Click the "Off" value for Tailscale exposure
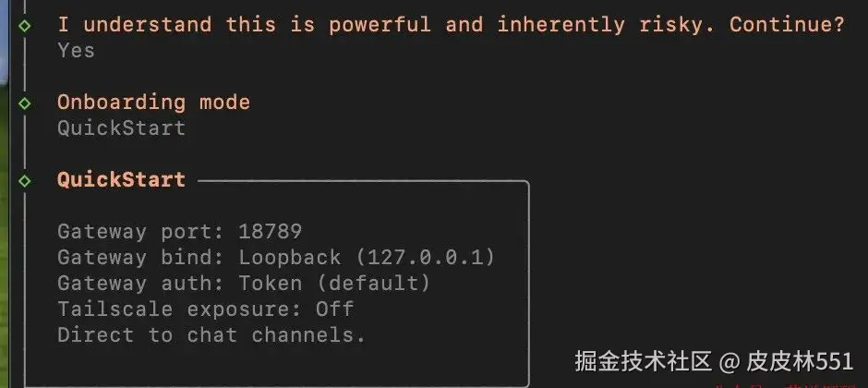Viewport: 868px width, 388px height. click(x=334, y=309)
